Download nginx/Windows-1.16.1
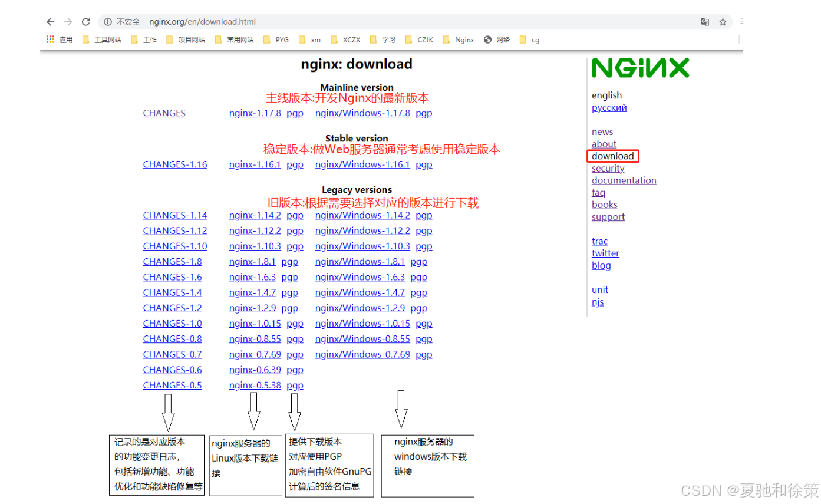Image resolution: width=821 pixels, height=504 pixels. 362,164
